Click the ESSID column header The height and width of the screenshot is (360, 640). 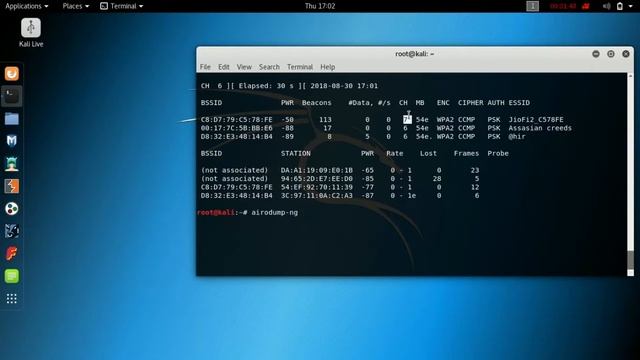(519, 103)
